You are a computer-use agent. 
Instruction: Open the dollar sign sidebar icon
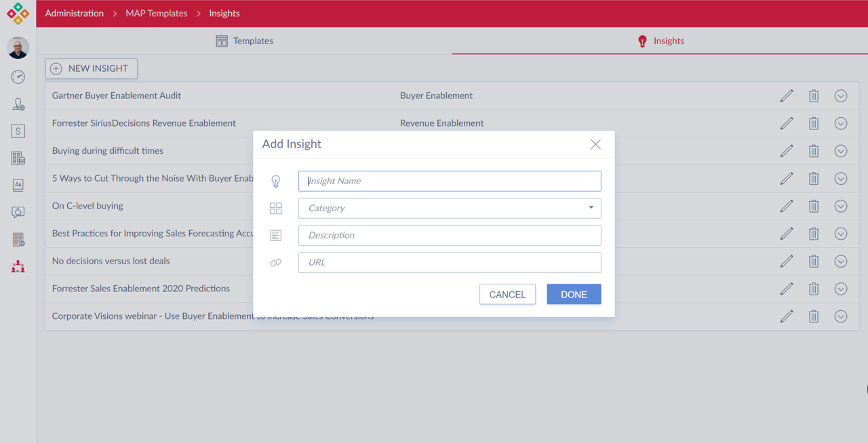18,131
